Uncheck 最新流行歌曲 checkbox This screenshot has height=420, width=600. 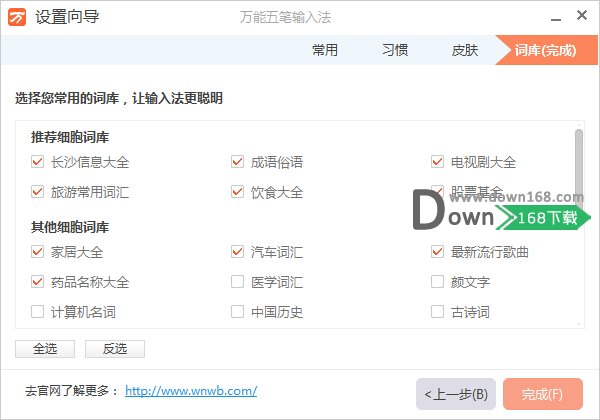coord(437,252)
